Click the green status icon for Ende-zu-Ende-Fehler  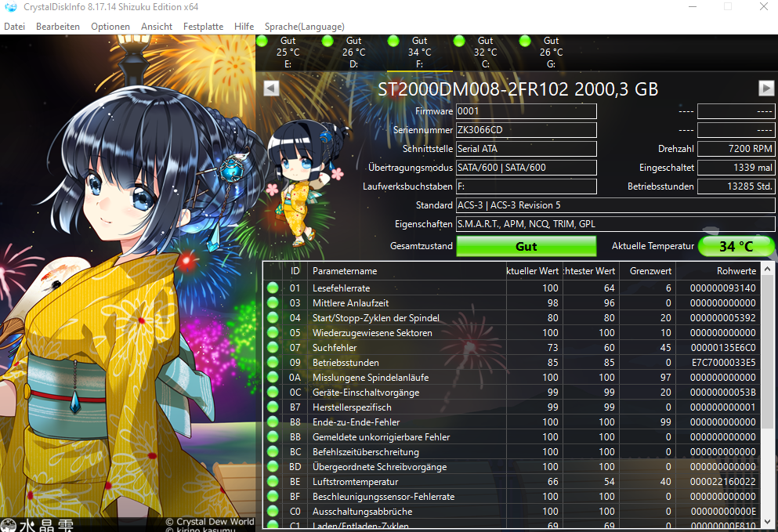pos(273,422)
